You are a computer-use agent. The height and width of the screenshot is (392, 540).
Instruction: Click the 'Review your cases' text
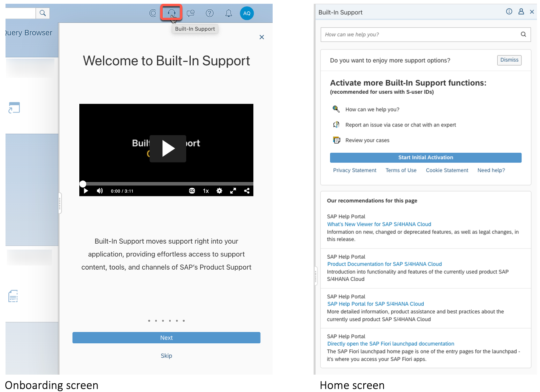click(367, 140)
